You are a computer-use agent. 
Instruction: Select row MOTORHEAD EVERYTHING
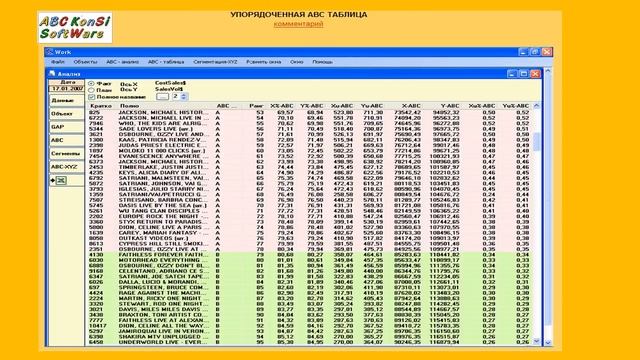[x=308, y=260]
